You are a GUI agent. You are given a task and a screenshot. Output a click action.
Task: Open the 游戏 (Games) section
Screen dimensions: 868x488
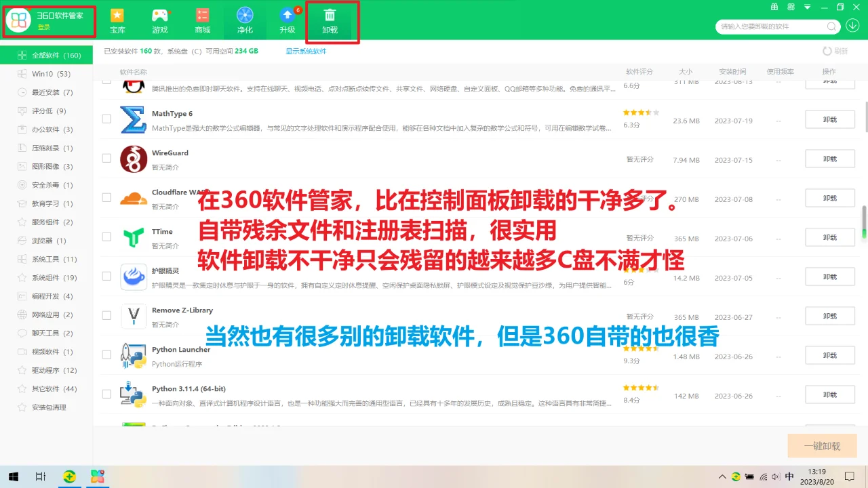click(x=160, y=20)
